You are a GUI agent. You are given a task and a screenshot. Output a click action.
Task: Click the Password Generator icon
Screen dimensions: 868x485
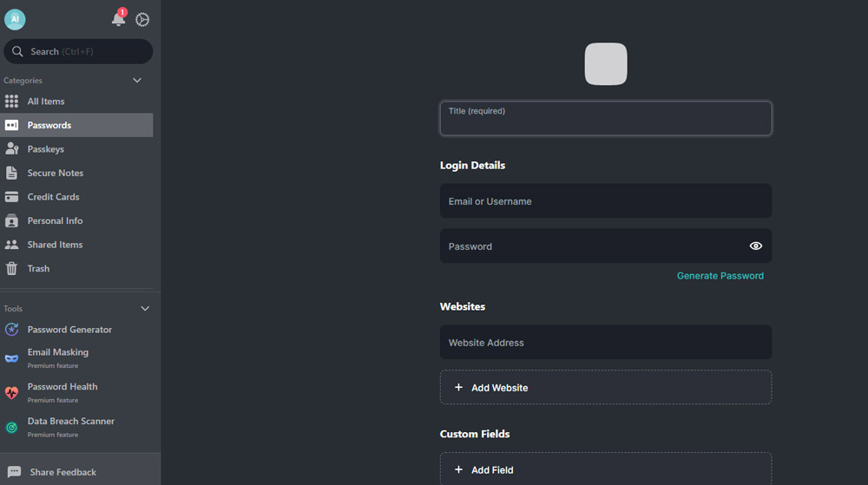pyautogui.click(x=11, y=330)
